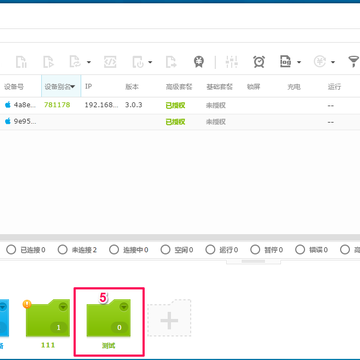
Task: Click the IP column header
Action: point(88,87)
